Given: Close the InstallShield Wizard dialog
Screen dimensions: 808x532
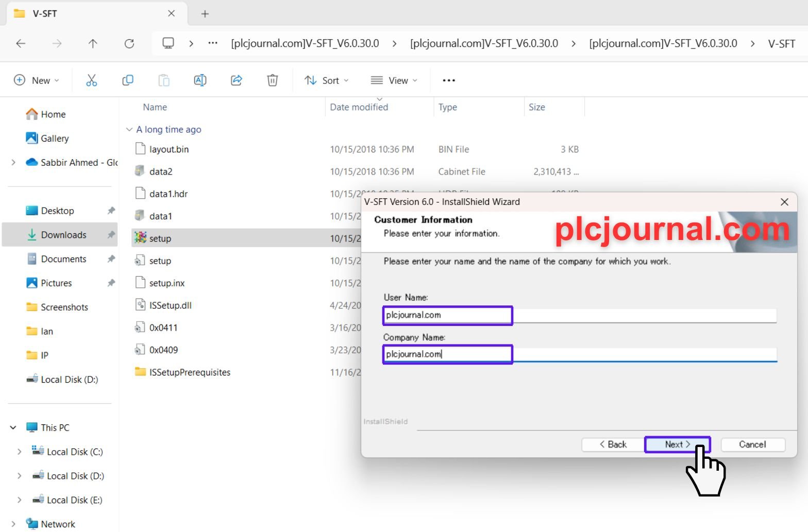Looking at the screenshot, I should pos(784,202).
